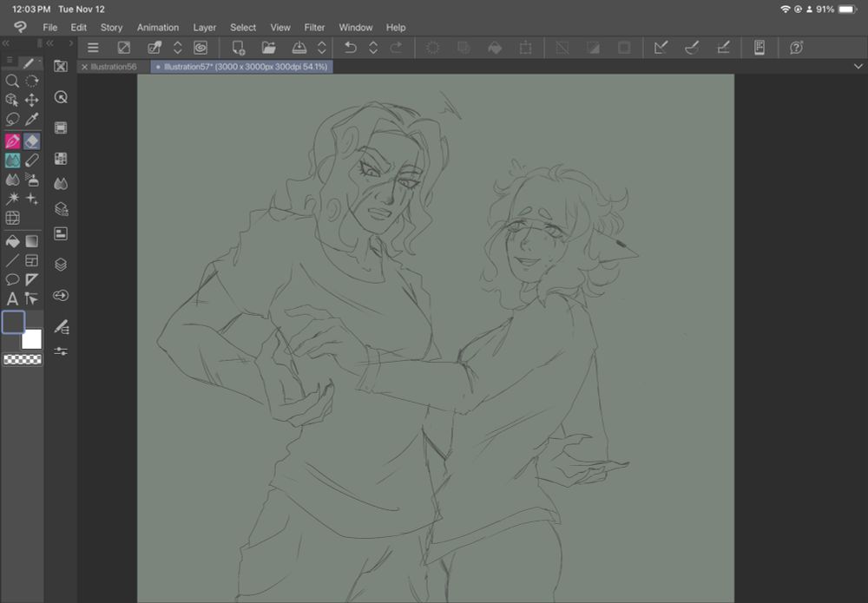Expand the undo history stepper arrows
Screen dimensions: 868x603
(x=373, y=48)
